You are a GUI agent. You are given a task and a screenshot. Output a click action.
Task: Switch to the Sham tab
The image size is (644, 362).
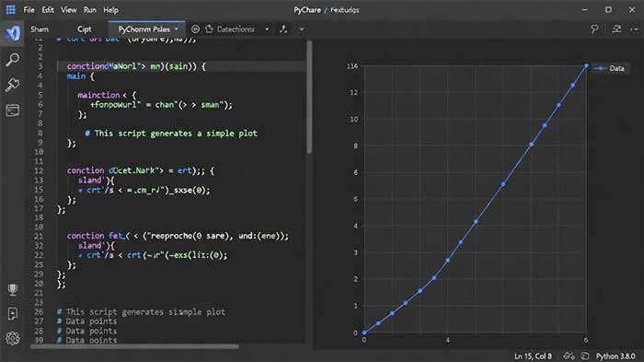[40, 29]
